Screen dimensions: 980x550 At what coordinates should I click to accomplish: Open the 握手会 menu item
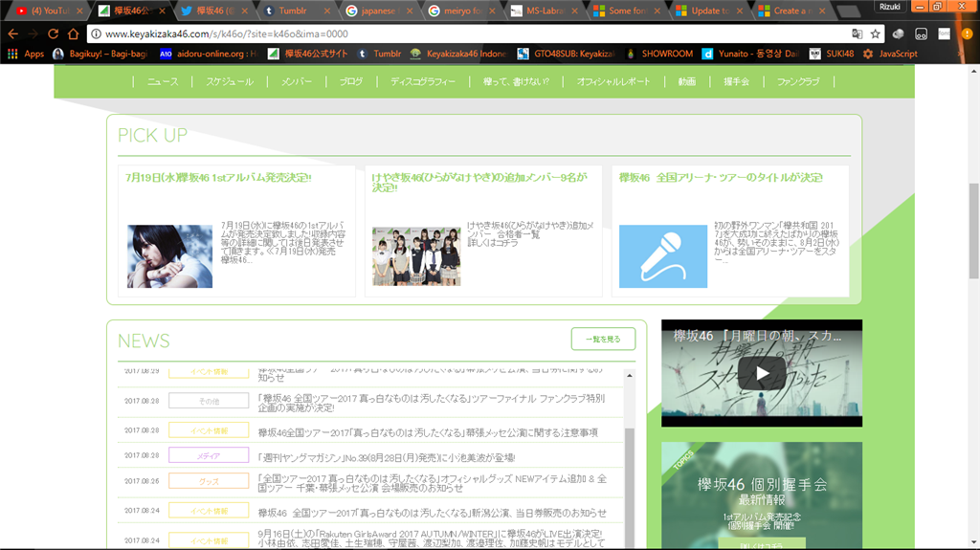pos(736,81)
